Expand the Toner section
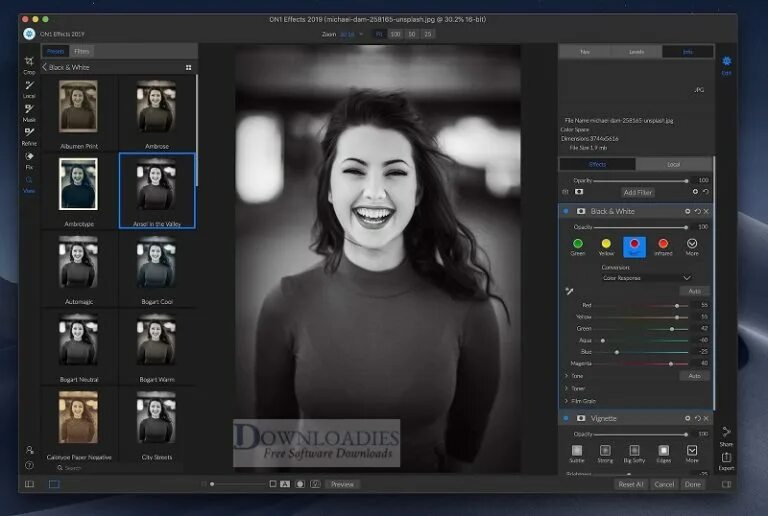The image size is (768, 516). (575, 388)
